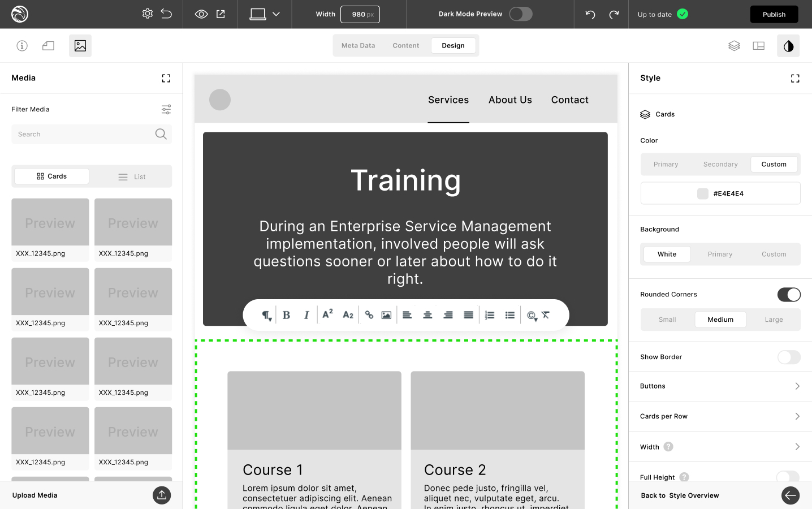Click the Upload Media icon

tap(162, 495)
